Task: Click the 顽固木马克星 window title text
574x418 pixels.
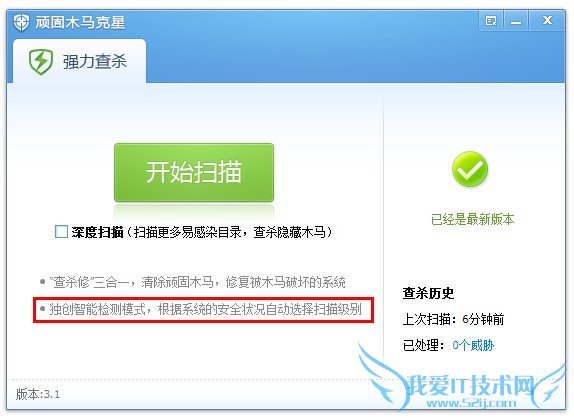Action: click(x=81, y=23)
